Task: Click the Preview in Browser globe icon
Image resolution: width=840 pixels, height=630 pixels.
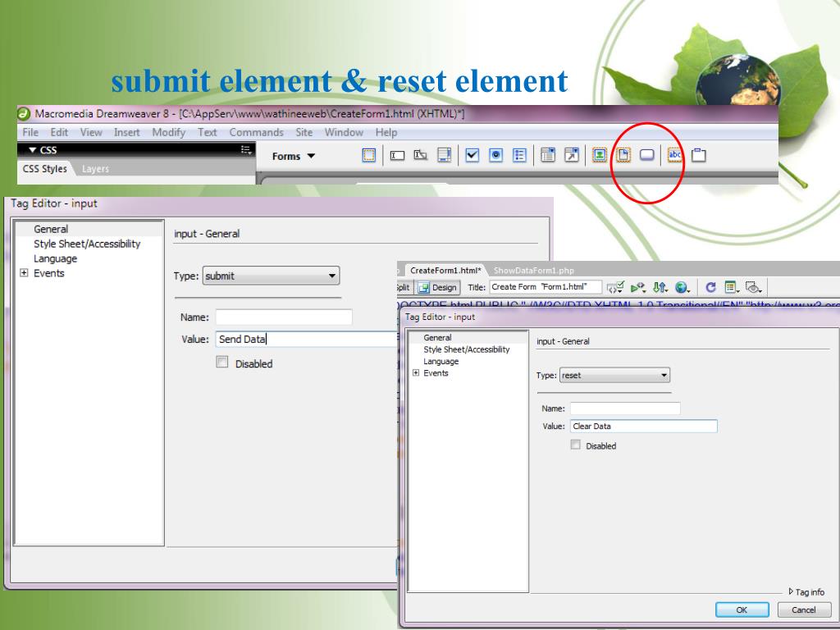Action: point(681,287)
